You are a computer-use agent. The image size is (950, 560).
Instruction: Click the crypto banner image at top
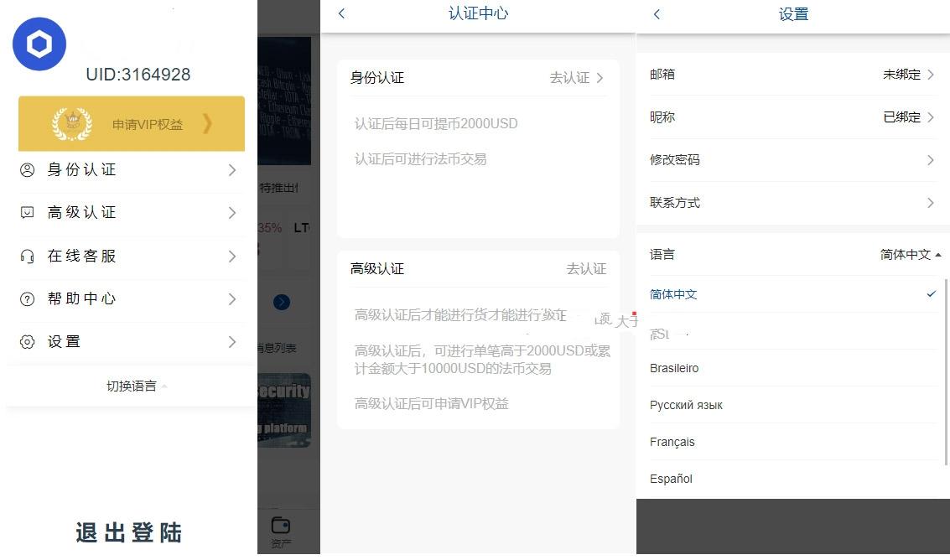coord(284,101)
